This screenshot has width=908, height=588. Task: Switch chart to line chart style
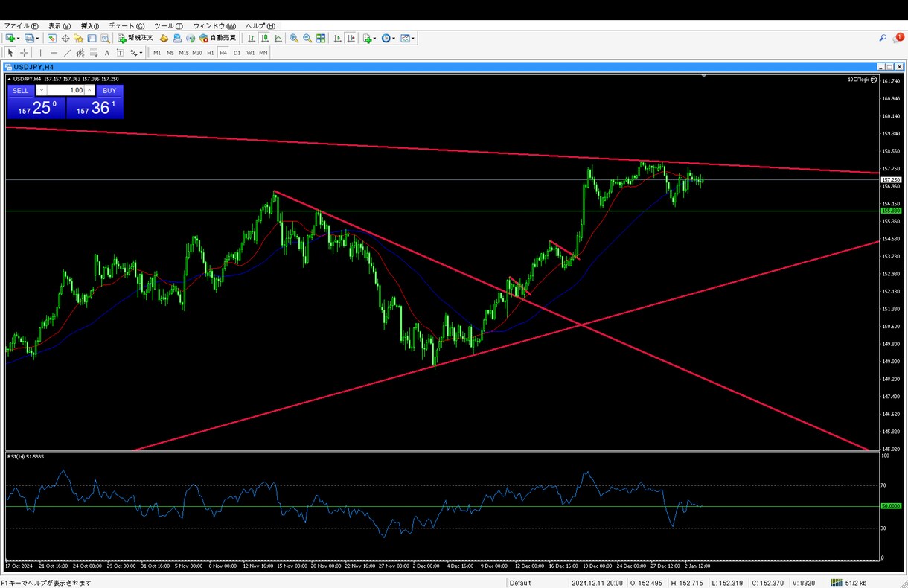(x=278, y=38)
